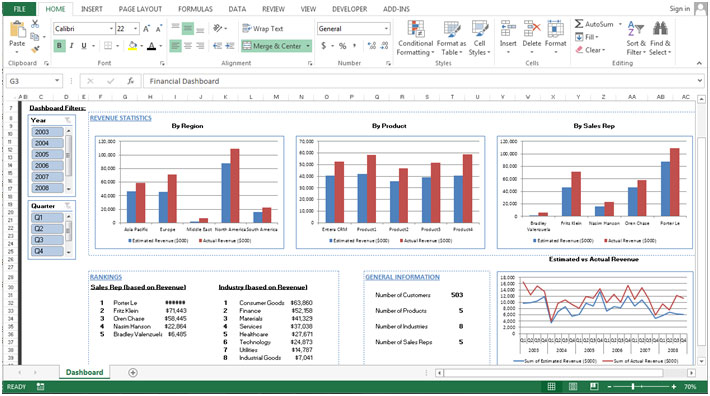Open the font name Calibri dropdown
This screenshot has height=396, width=710.
[x=111, y=29]
